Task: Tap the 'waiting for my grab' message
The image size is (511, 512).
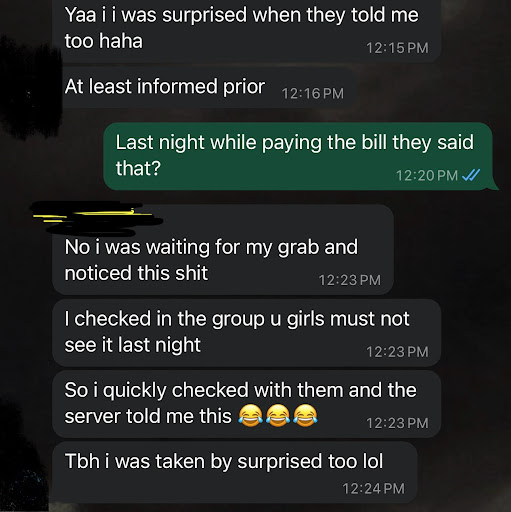Action: (x=223, y=250)
